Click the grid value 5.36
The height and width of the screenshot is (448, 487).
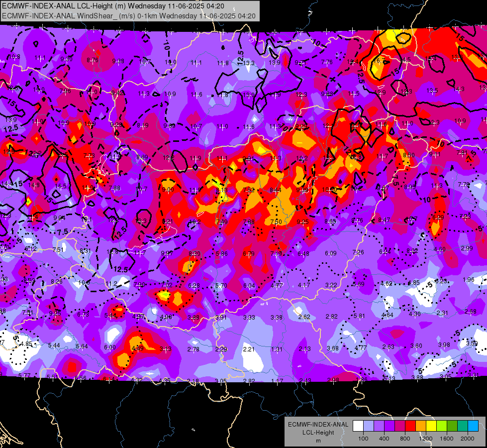(x=221, y=254)
